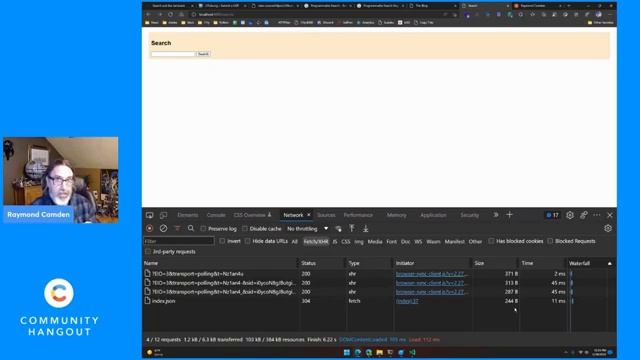Filter requests by Doc
The image size is (640, 360).
pos(405,242)
